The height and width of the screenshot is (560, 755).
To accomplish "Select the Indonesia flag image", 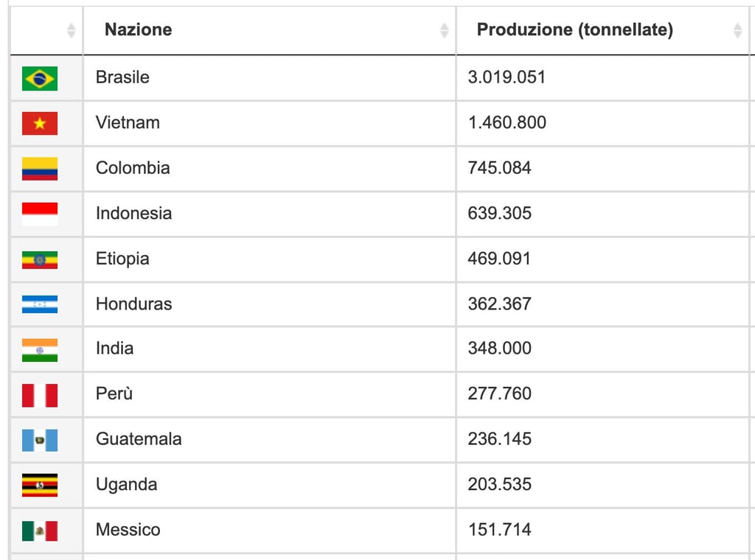I will pos(40,214).
